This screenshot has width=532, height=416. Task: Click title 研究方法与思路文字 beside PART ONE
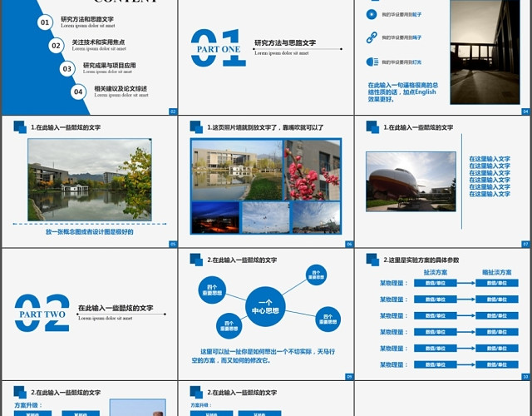pos(285,42)
